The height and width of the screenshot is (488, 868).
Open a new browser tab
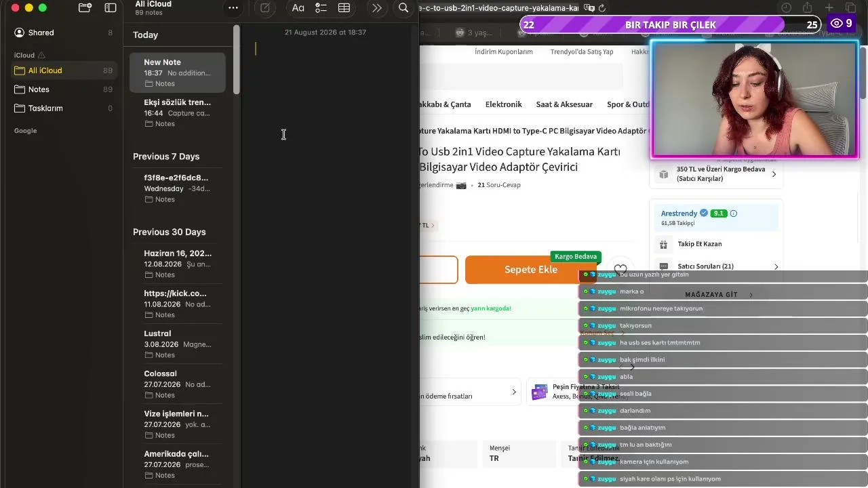click(x=829, y=7)
